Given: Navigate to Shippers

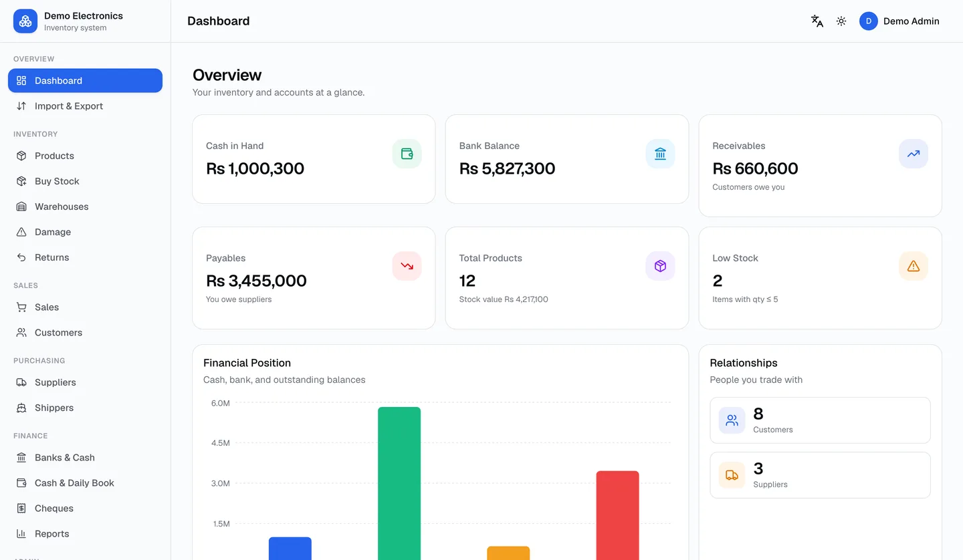Looking at the screenshot, I should pyautogui.click(x=85, y=408).
